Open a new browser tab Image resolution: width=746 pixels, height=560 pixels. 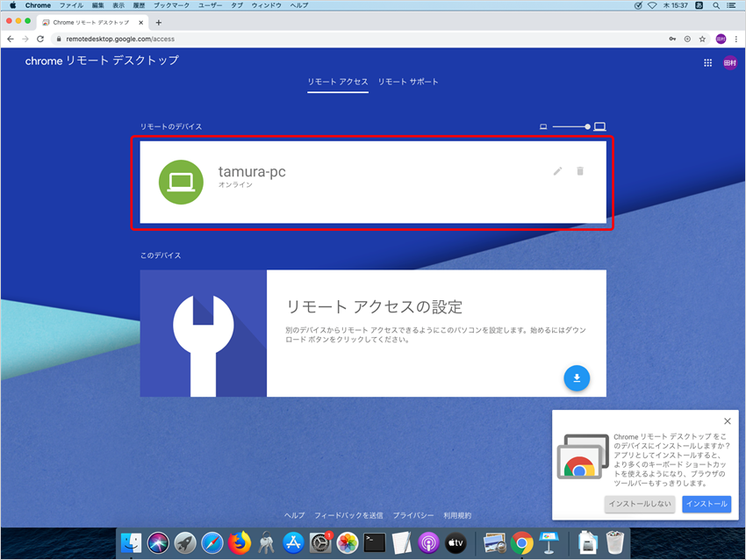[x=159, y=22]
